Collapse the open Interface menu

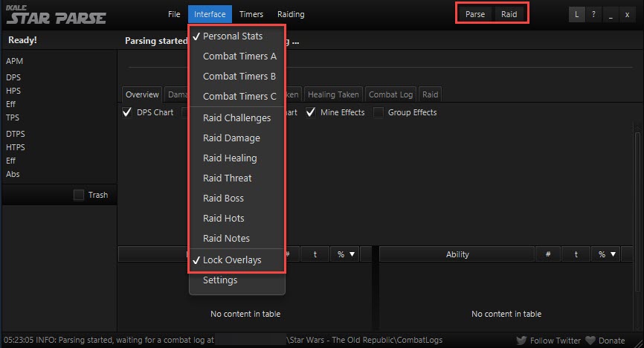(210, 14)
